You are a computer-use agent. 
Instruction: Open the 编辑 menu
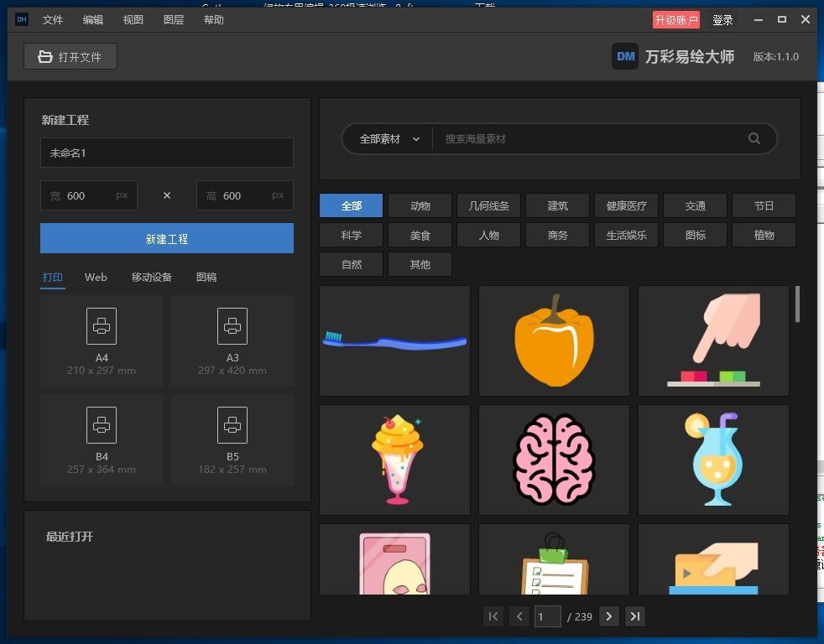[x=93, y=20]
